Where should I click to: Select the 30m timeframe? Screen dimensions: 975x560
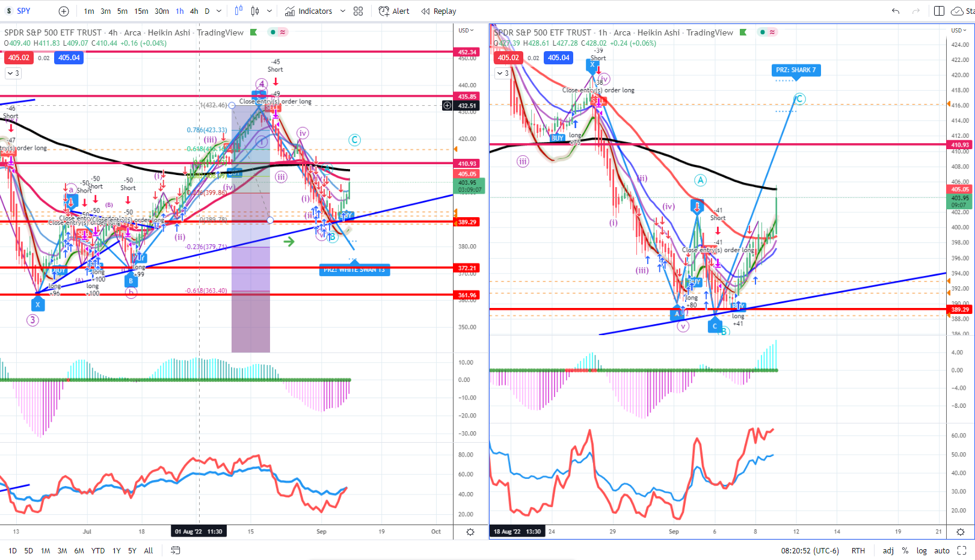click(x=162, y=11)
